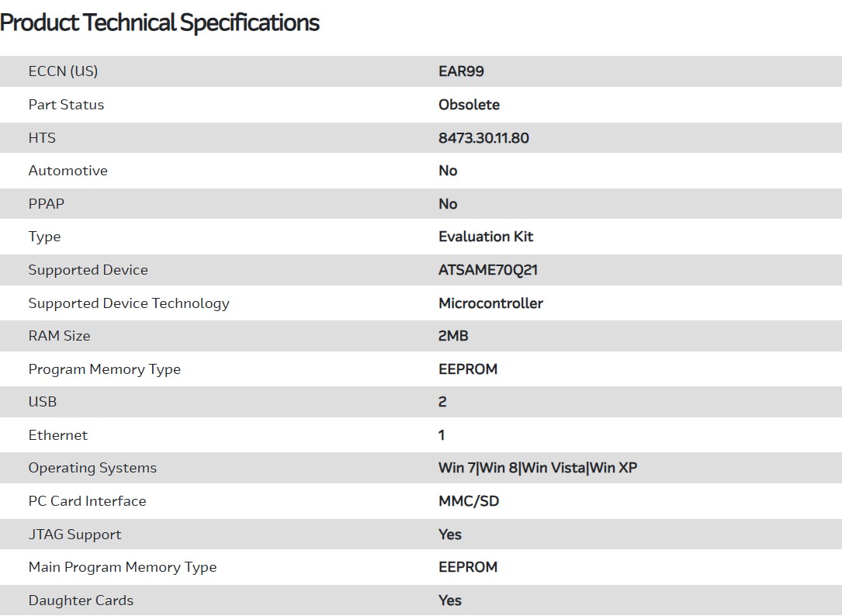Image resolution: width=842 pixels, height=616 pixels.
Task: Click the Program Memory Type label
Action: 104,369
